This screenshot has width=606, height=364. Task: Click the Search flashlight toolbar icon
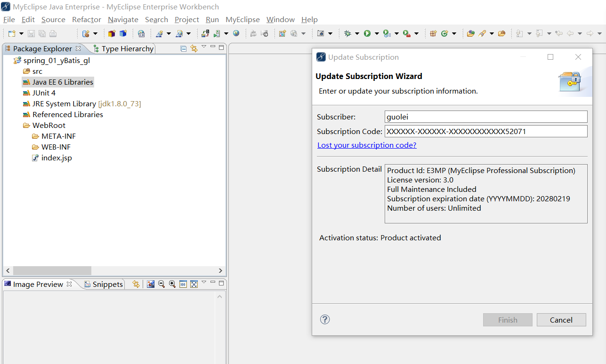tap(482, 33)
